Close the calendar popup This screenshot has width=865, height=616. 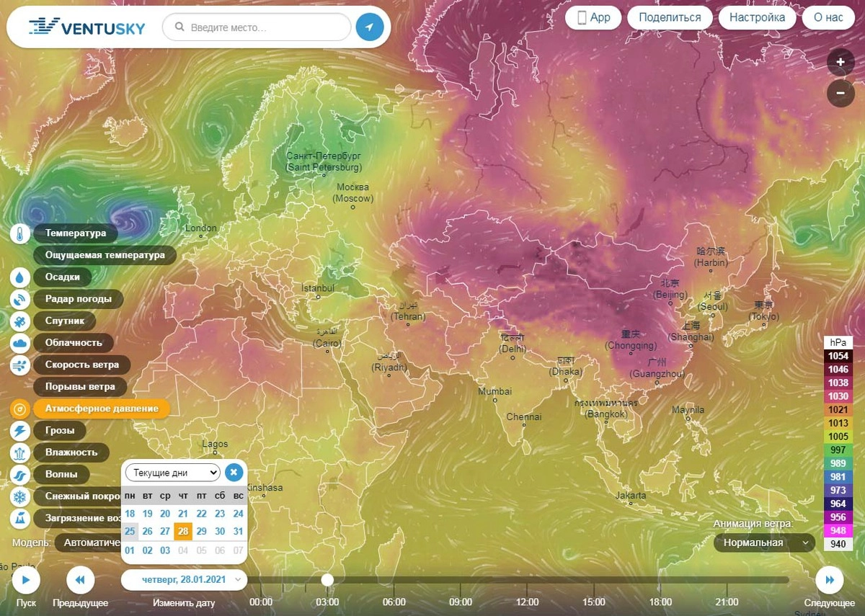[x=234, y=473]
